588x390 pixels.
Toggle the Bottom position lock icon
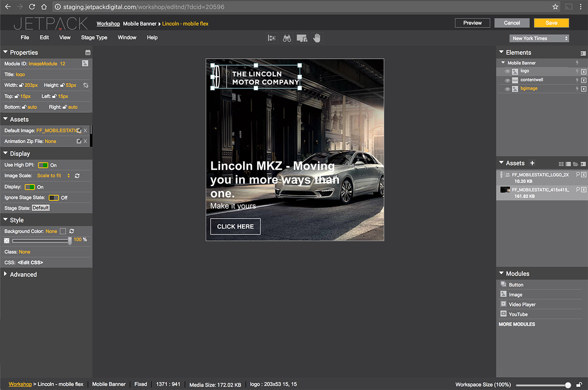pyautogui.click(x=24, y=107)
